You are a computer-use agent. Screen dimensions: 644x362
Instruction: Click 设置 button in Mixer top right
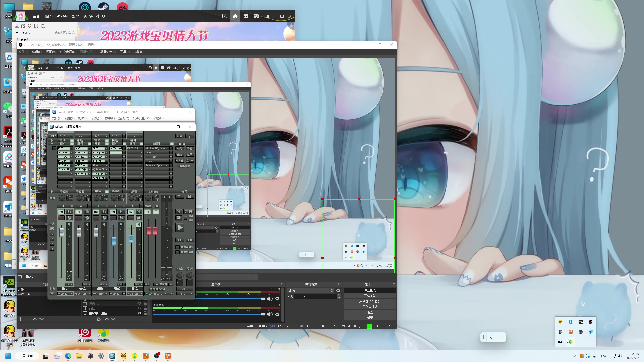(x=179, y=136)
